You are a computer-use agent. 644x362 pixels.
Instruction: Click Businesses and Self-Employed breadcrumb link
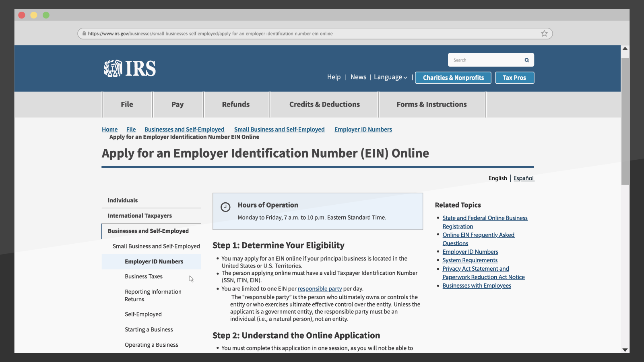(184, 130)
